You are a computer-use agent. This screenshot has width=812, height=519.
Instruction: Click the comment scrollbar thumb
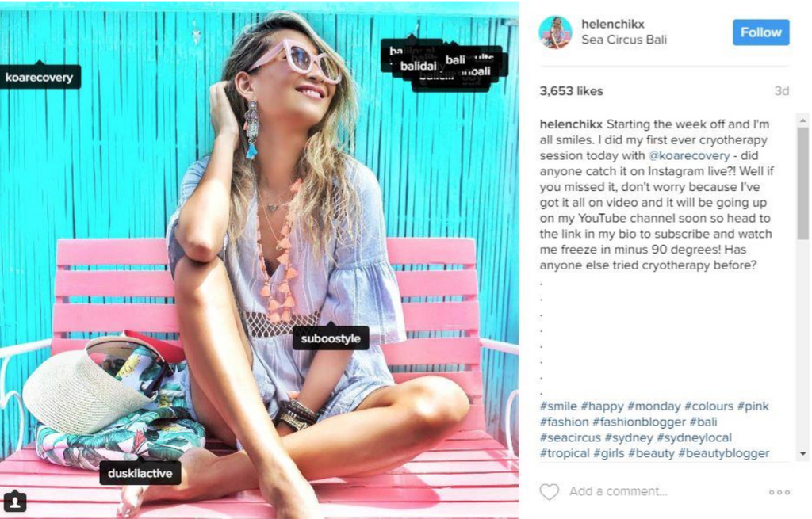[802, 184]
